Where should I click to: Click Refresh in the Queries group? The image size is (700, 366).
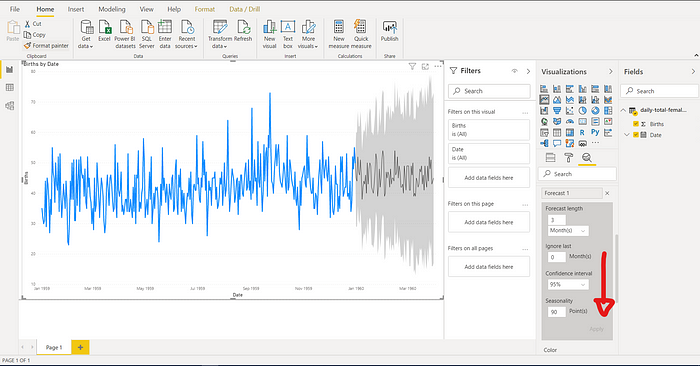243,31
